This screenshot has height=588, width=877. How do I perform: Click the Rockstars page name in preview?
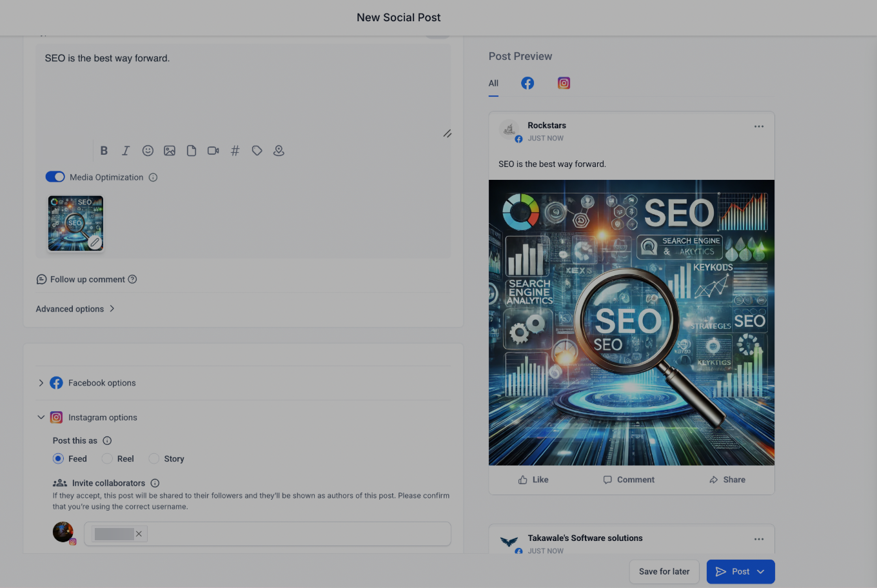pos(547,125)
